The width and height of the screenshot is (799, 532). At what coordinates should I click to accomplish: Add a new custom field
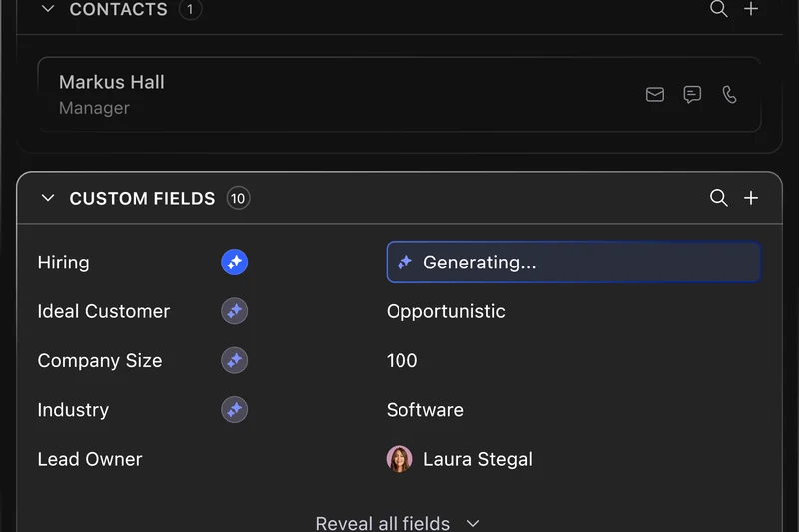pyautogui.click(x=751, y=198)
